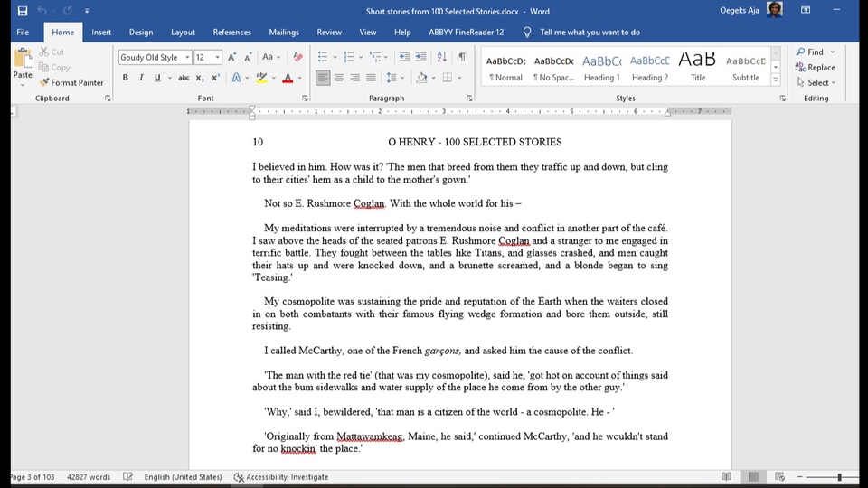Switch to the Insert tab
Screen dimensions: 868x488
click(101, 33)
